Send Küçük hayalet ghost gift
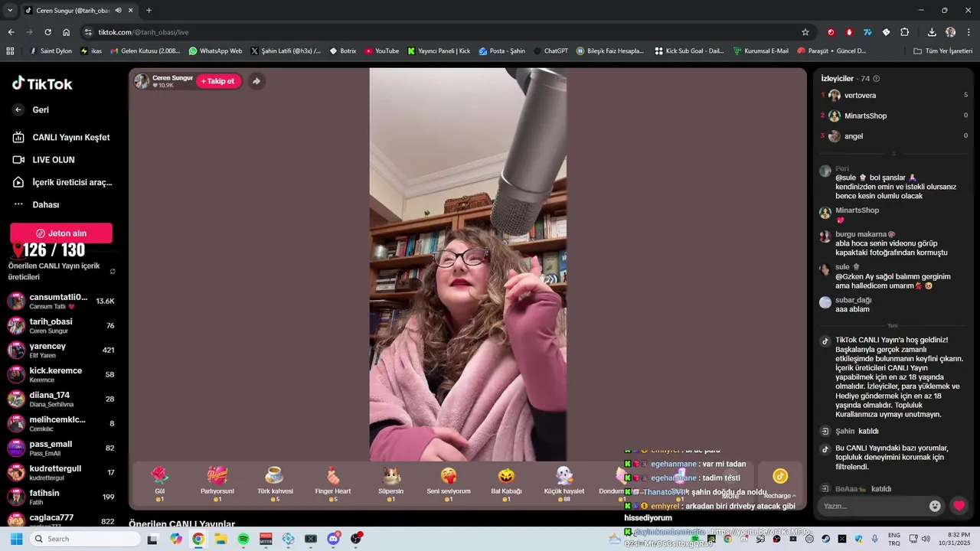Image resolution: width=980 pixels, height=551 pixels. tap(564, 484)
